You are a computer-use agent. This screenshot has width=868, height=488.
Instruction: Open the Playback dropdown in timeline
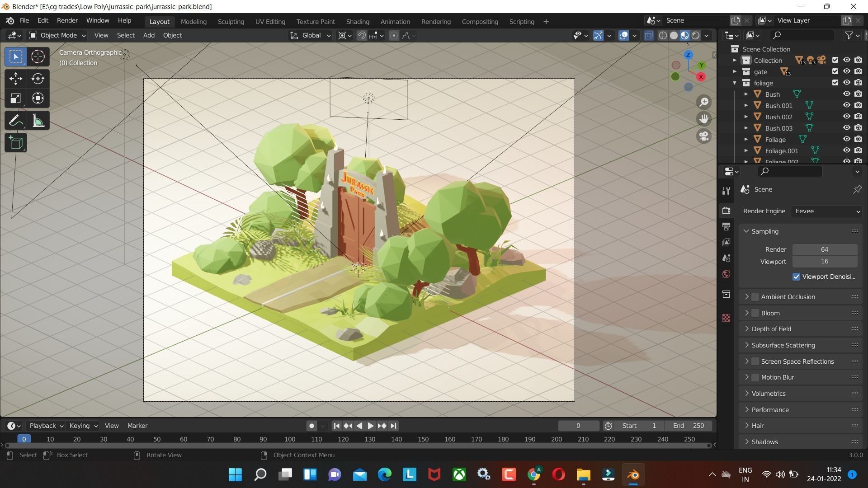pyautogui.click(x=46, y=426)
